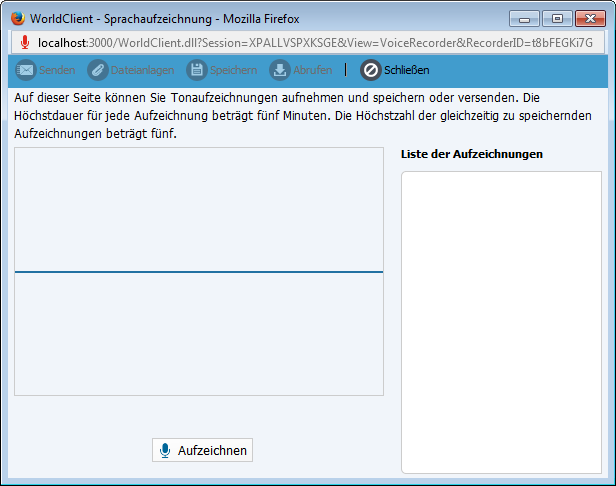Click the empty Liste der Aufzeichnungen box
This screenshot has height=486, width=616.
pos(501,320)
